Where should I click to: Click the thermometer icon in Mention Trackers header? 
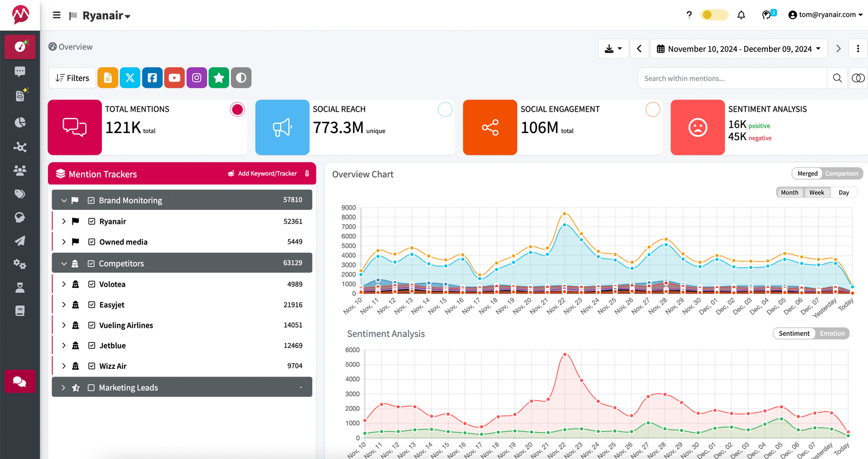coord(307,173)
